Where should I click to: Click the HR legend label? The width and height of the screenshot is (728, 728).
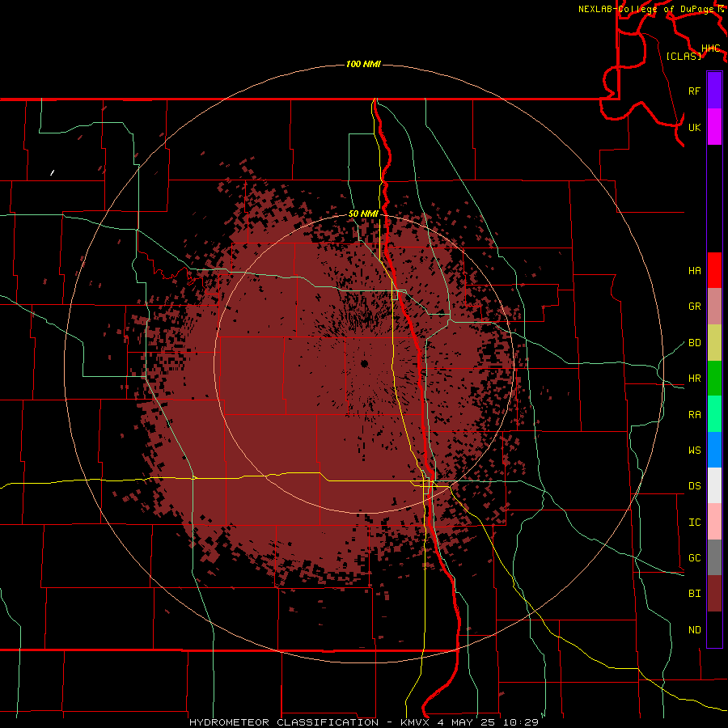pos(695,379)
